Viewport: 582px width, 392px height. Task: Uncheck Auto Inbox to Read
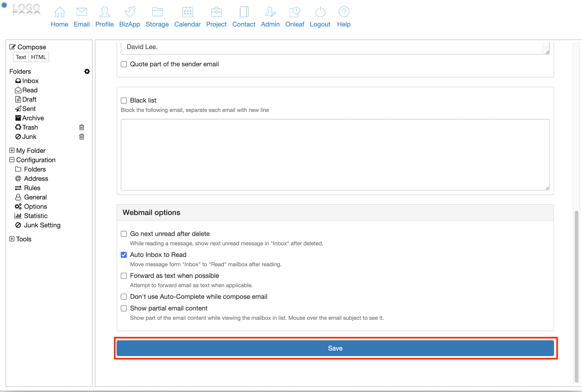click(x=124, y=255)
